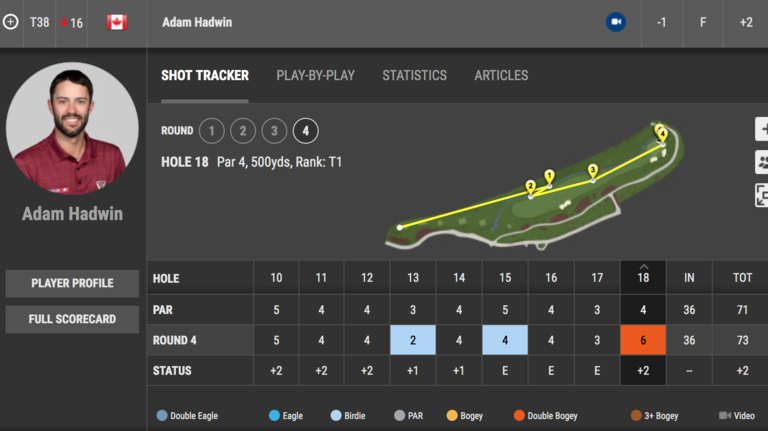The image size is (768, 431).
Task: Click the add-to-favorites plus icon beside T38
Action: click(11, 21)
